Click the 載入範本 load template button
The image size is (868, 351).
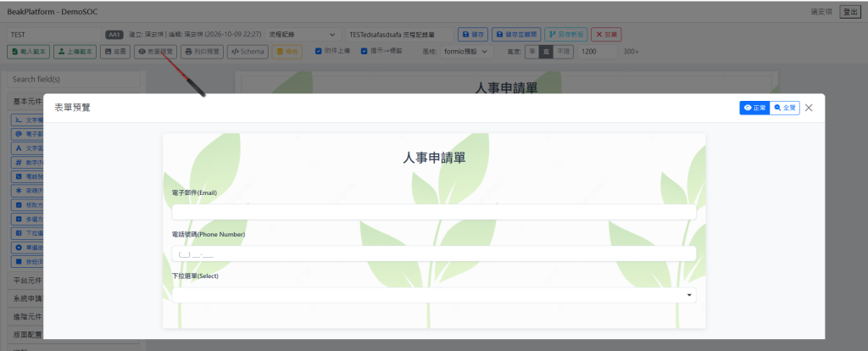[x=29, y=52]
